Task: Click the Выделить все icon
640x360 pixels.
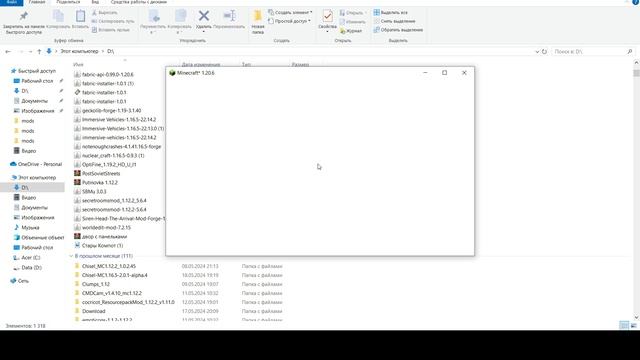Action: click(x=376, y=13)
